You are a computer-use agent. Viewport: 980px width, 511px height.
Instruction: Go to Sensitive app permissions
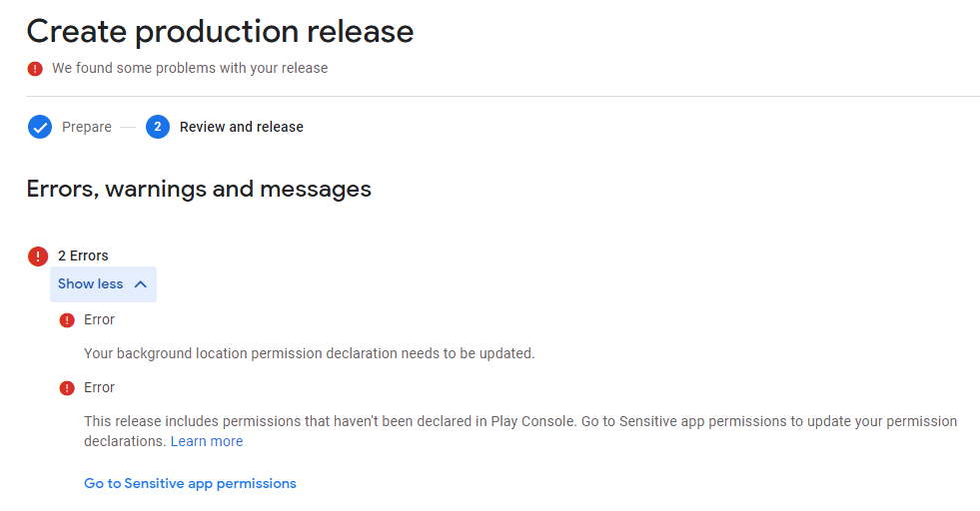pyautogui.click(x=190, y=483)
